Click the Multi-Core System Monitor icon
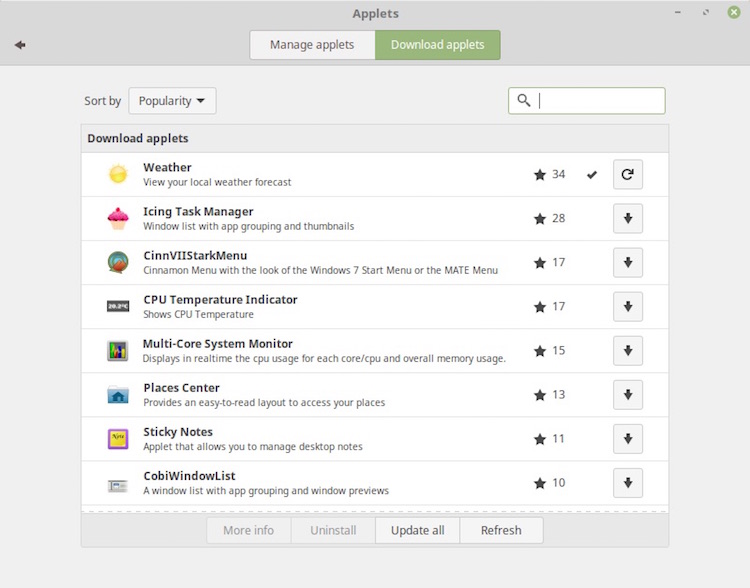 point(118,351)
